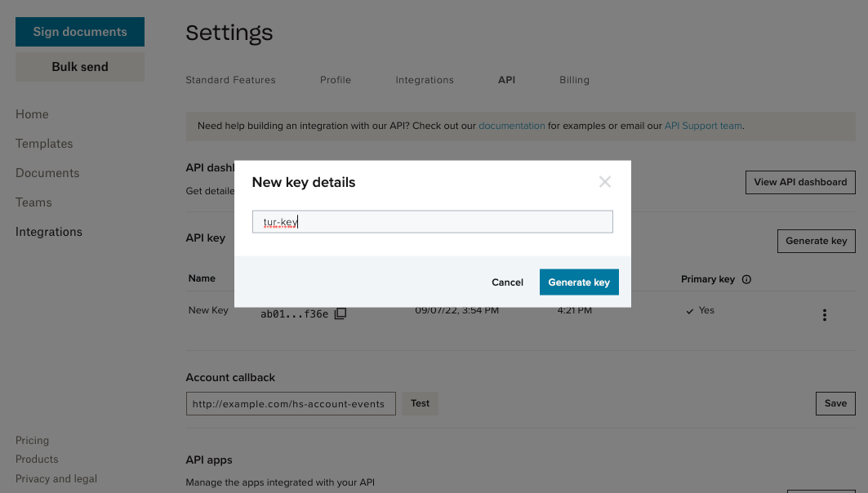This screenshot has width=868, height=493.
Task: Open the Integrations settings tab
Action: (425, 79)
